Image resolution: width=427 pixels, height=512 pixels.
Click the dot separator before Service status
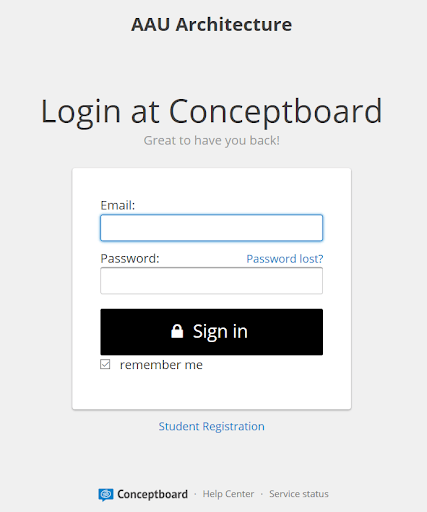[262, 494]
